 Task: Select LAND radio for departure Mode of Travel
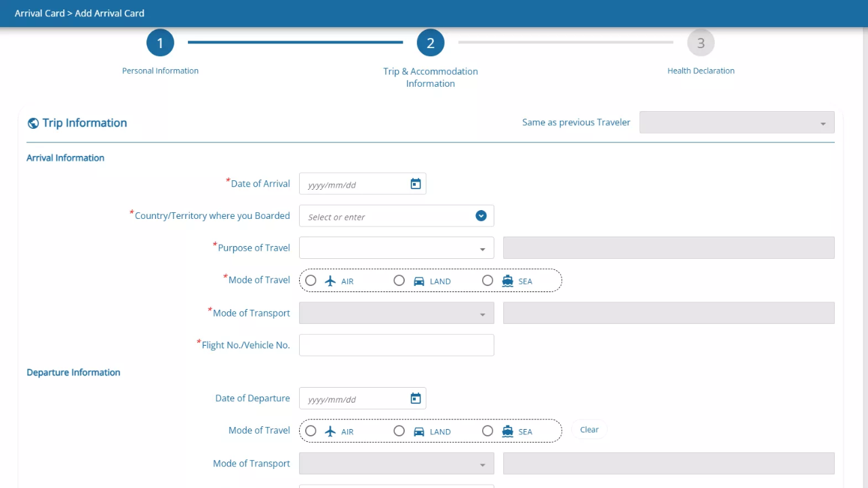[399, 430]
